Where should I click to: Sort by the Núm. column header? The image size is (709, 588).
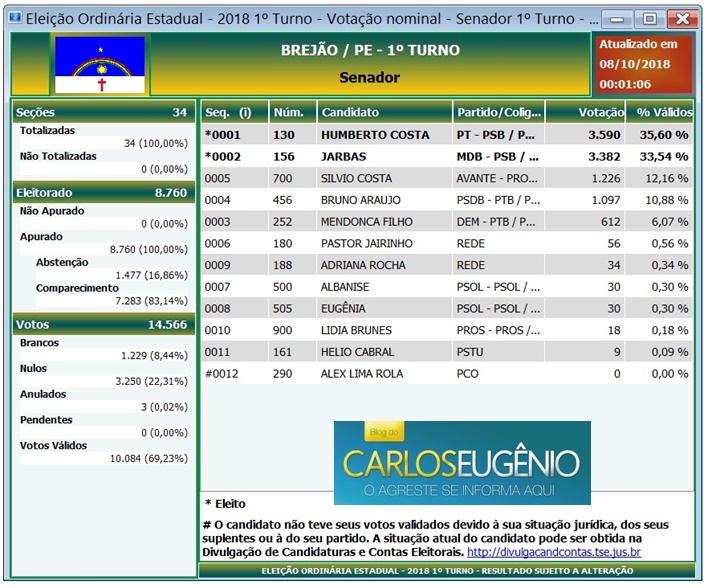(293, 112)
